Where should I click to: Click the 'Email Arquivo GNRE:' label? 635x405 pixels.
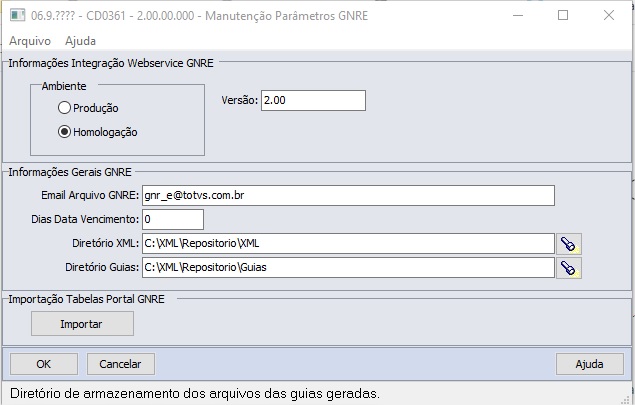(90, 195)
